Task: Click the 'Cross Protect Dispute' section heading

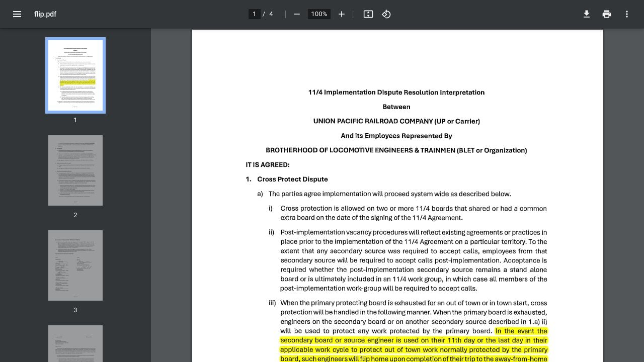Action: 292,179
